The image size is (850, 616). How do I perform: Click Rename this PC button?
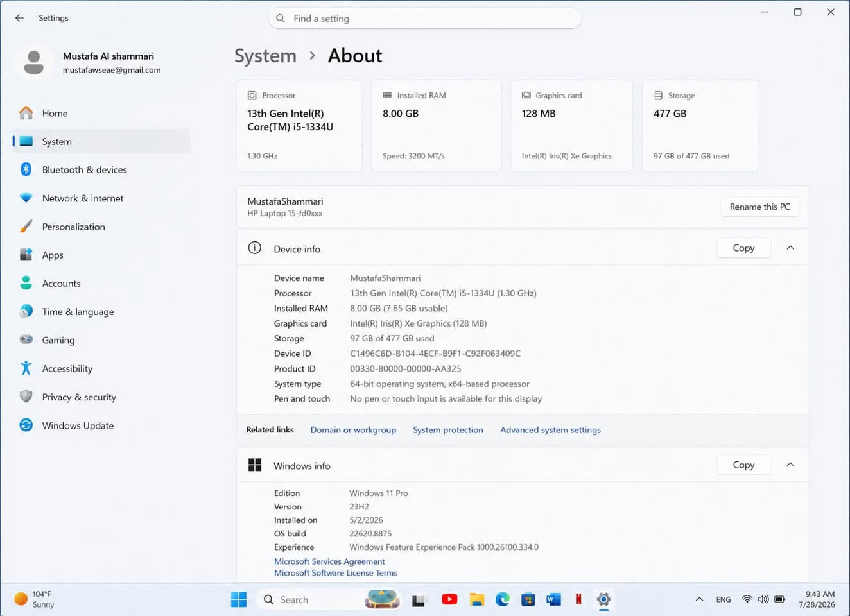759,207
